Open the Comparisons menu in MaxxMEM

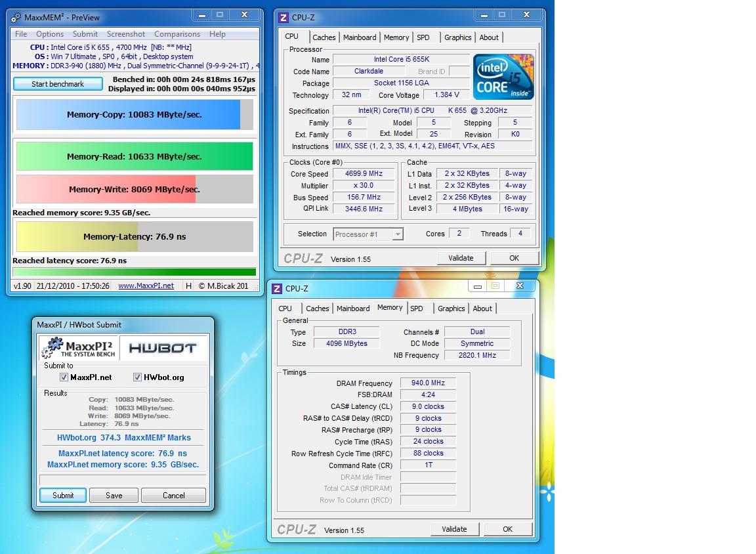point(177,33)
